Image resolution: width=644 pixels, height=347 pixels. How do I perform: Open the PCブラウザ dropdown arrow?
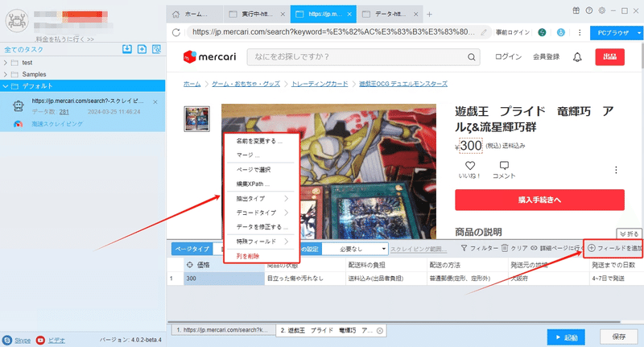(639, 33)
